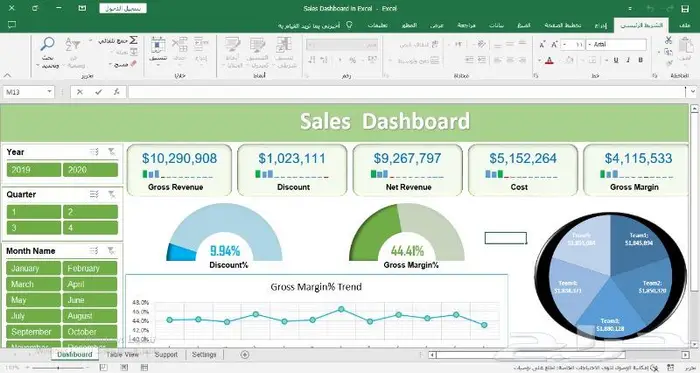Enable multi-select on Month Name slicer

click(x=94, y=251)
